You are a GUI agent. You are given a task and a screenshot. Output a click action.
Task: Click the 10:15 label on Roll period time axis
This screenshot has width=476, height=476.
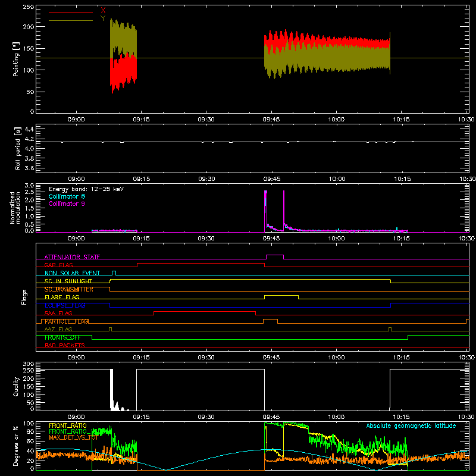tap(402, 179)
